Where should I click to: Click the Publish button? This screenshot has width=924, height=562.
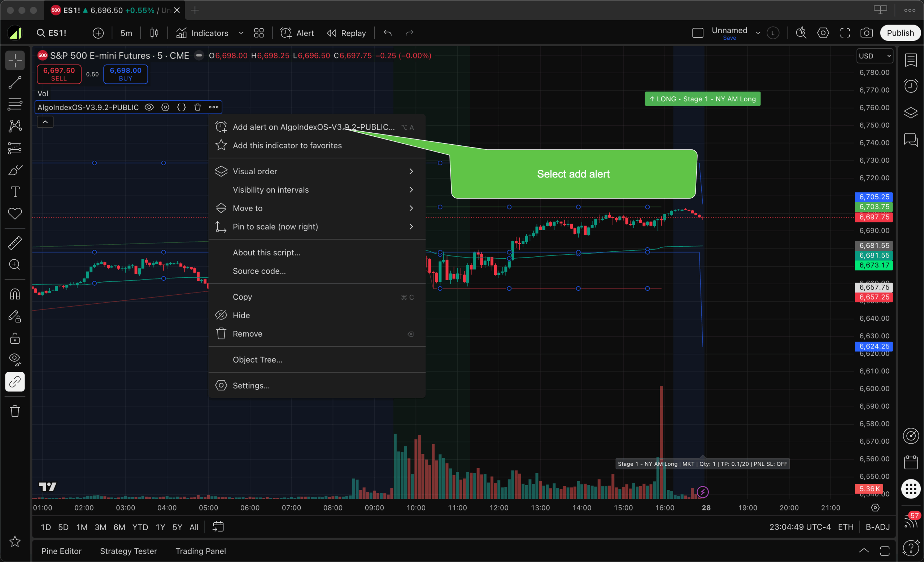click(x=900, y=33)
